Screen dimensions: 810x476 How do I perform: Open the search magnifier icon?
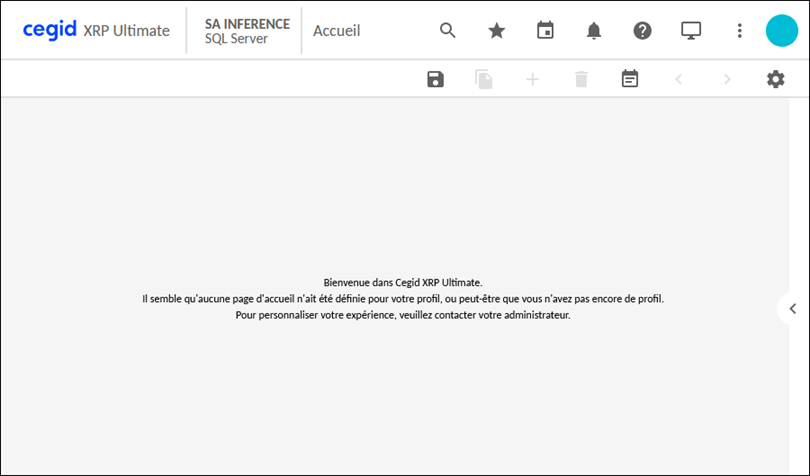coord(448,30)
